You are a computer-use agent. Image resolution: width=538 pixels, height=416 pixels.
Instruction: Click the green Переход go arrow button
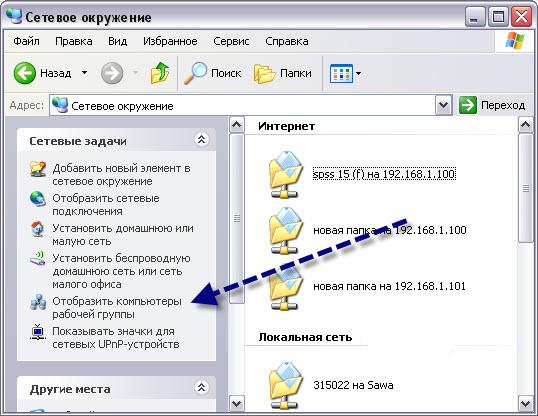coord(468,105)
